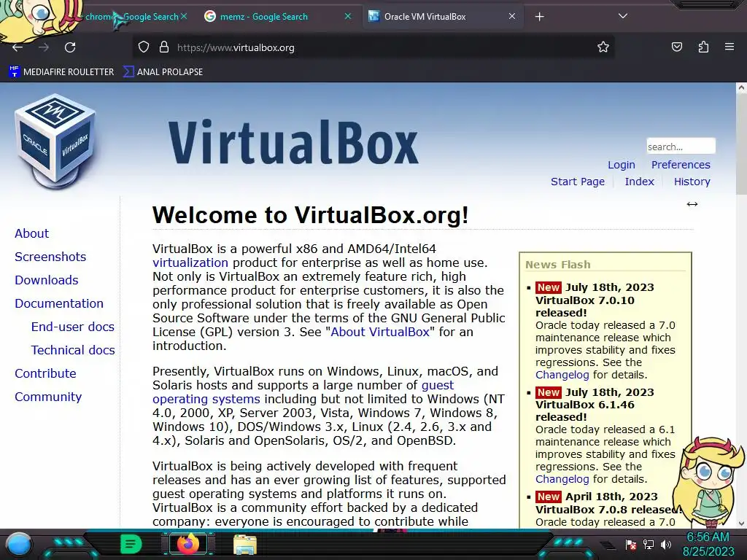Go to Start Page link
This screenshot has height=560, width=747.
tap(578, 182)
